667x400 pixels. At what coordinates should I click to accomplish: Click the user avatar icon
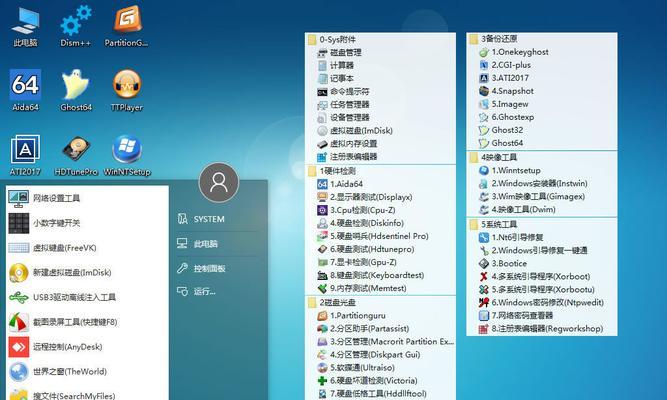(219, 182)
